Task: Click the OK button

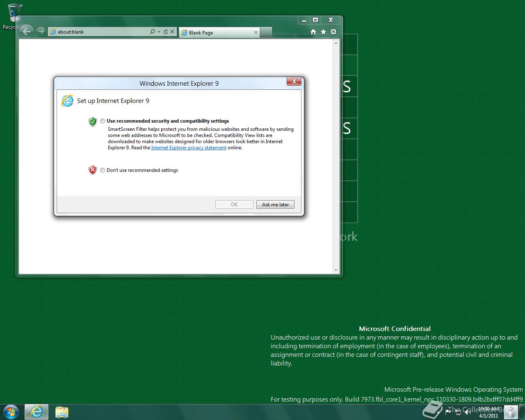Action: [234, 205]
